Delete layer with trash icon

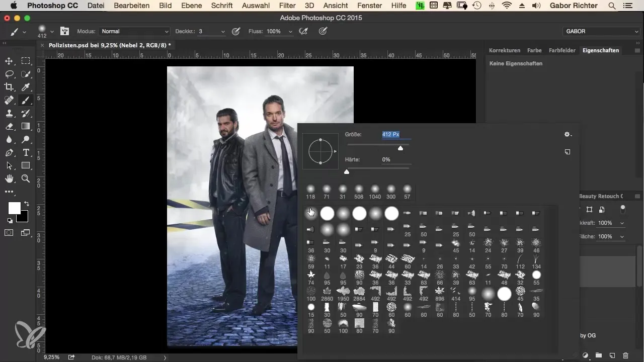[625, 355]
